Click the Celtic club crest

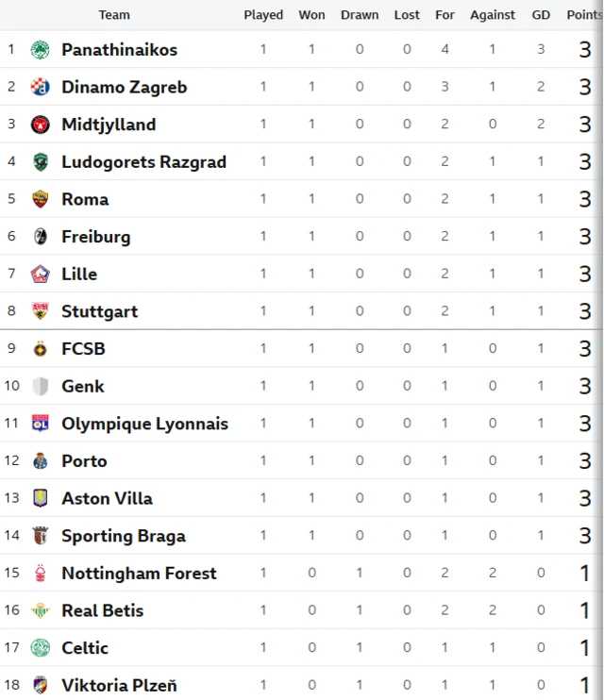click(x=40, y=648)
